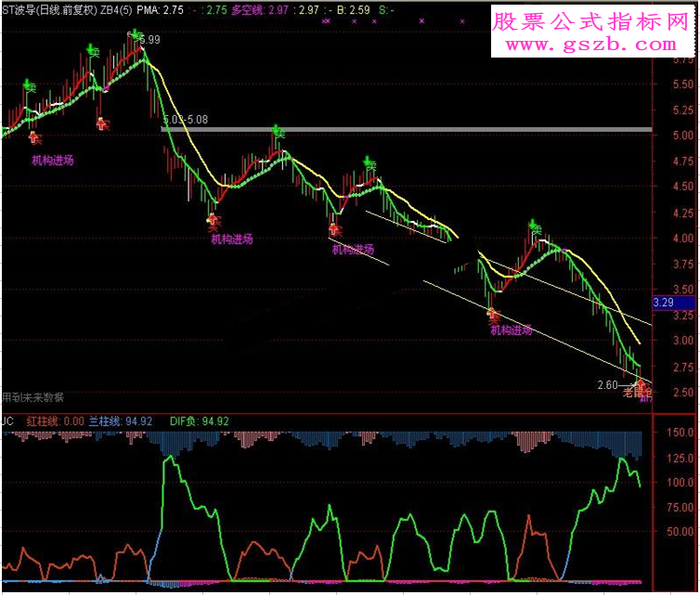Click the rightmost purple star marker at top

462,21
